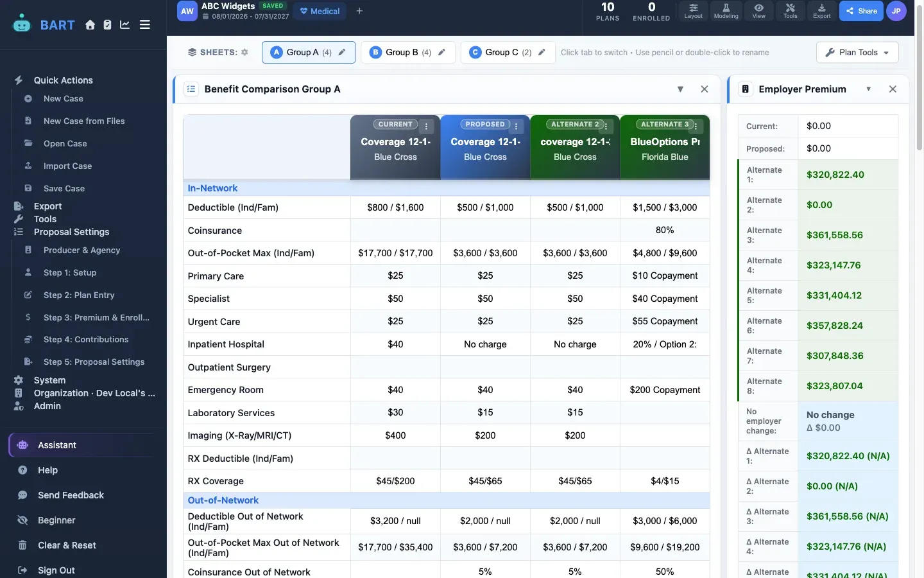Screen dimensions: 924x578
Task: Open the clipboard checklist icon in sidebar header
Action: click(107, 25)
